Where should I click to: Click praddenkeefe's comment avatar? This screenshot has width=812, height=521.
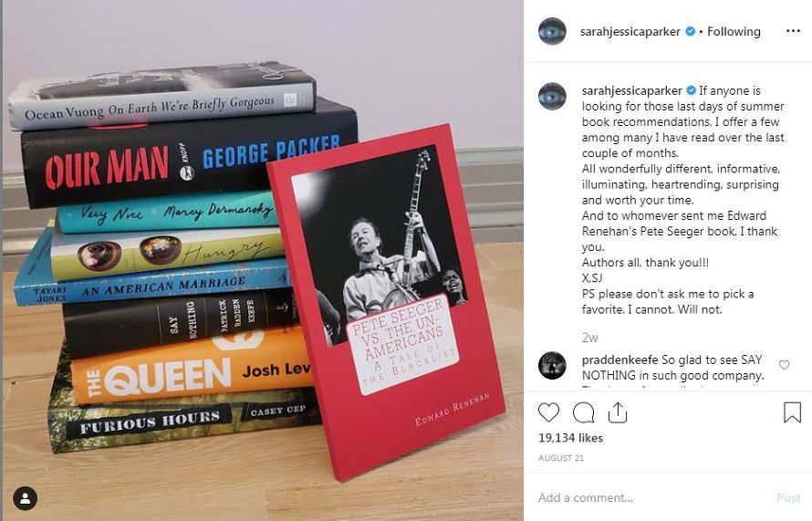[x=552, y=365]
